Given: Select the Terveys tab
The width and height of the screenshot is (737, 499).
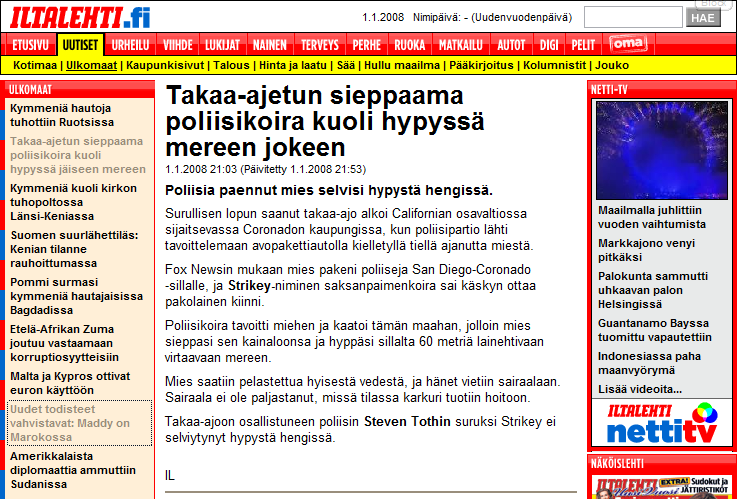Looking at the screenshot, I should coord(320,45).
